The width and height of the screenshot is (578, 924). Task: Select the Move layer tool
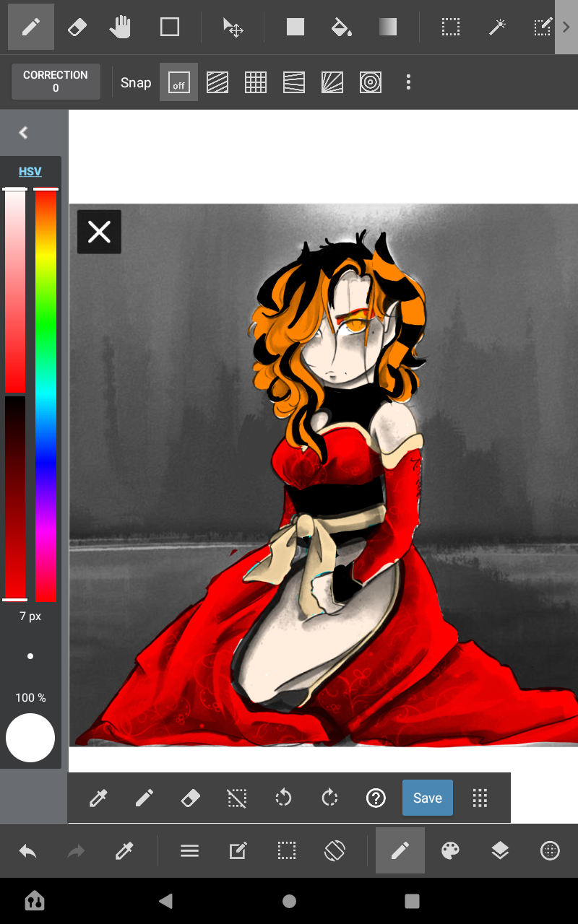point(233,27)
